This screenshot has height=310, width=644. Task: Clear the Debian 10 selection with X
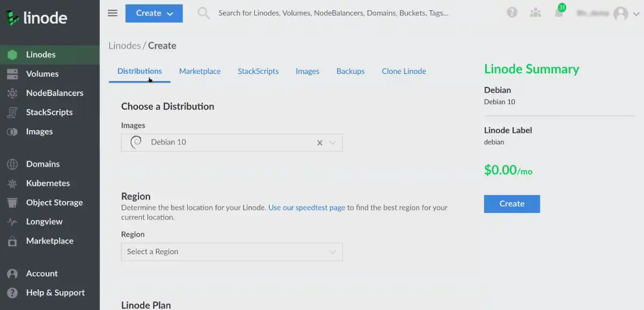(x=319, y=143)
